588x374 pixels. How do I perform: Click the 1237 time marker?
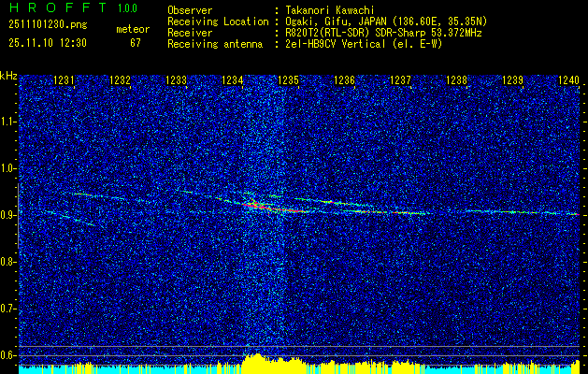coord(400,80)
